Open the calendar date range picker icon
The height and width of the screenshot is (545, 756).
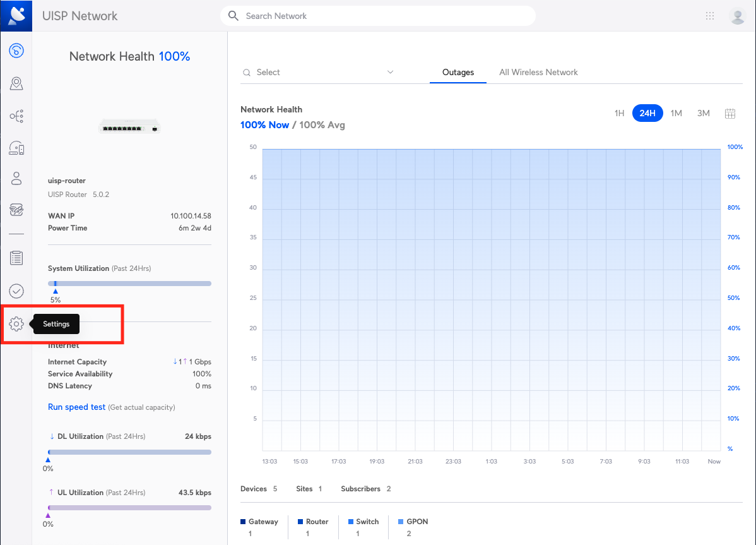(730, 114)
